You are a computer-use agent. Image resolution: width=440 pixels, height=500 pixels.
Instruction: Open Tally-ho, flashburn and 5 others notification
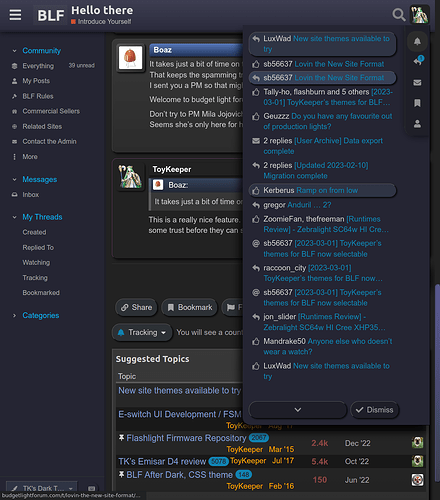322,97
